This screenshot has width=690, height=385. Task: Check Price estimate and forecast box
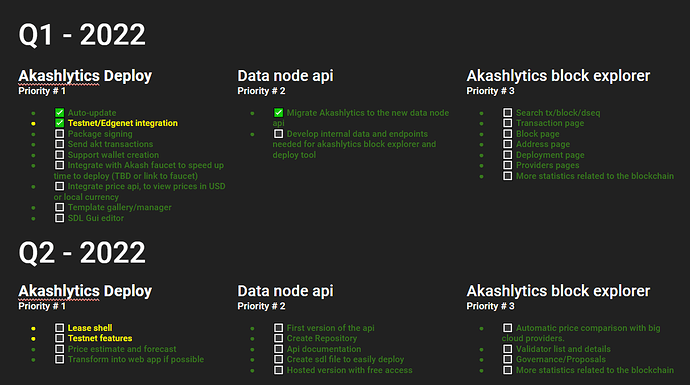click(59, 349)
